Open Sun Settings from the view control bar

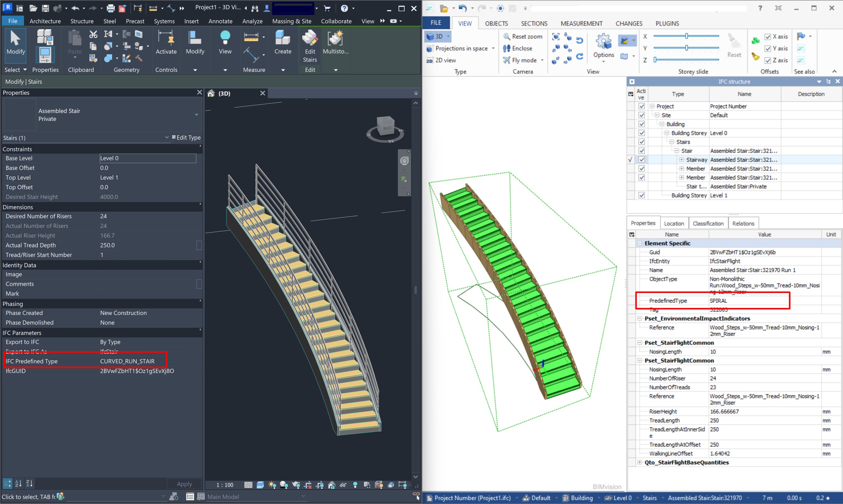pos(272,485)
